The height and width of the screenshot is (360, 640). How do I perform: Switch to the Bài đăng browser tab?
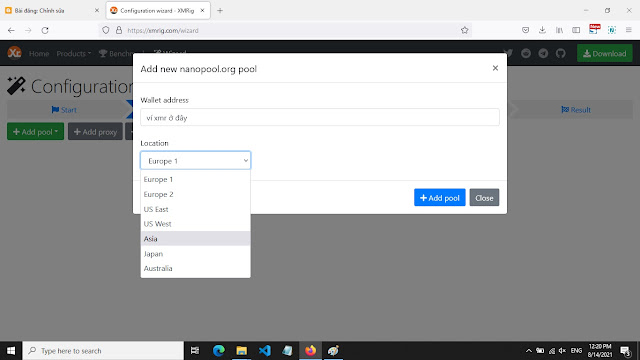pyautogui.click(x=51, y=11)
